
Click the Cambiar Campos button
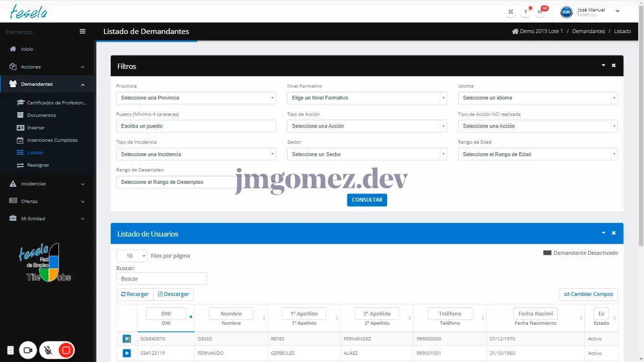coord(588,294)
